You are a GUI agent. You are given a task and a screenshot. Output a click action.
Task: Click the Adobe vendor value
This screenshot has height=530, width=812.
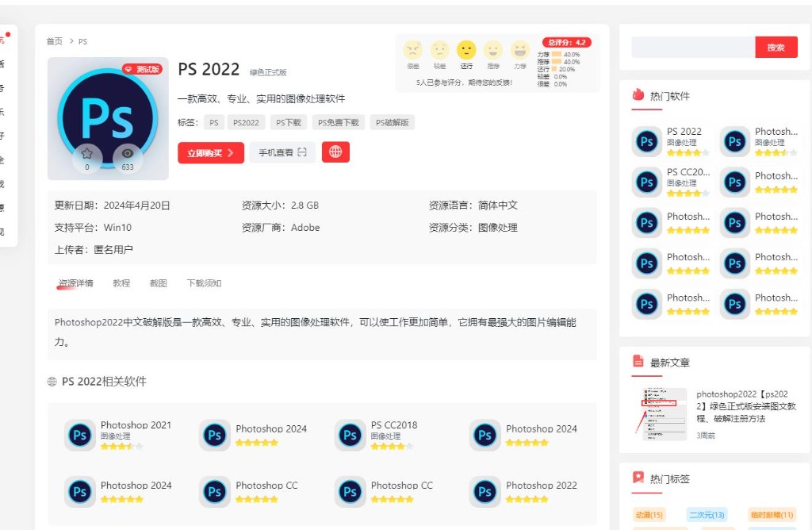[x=305, y=228]
